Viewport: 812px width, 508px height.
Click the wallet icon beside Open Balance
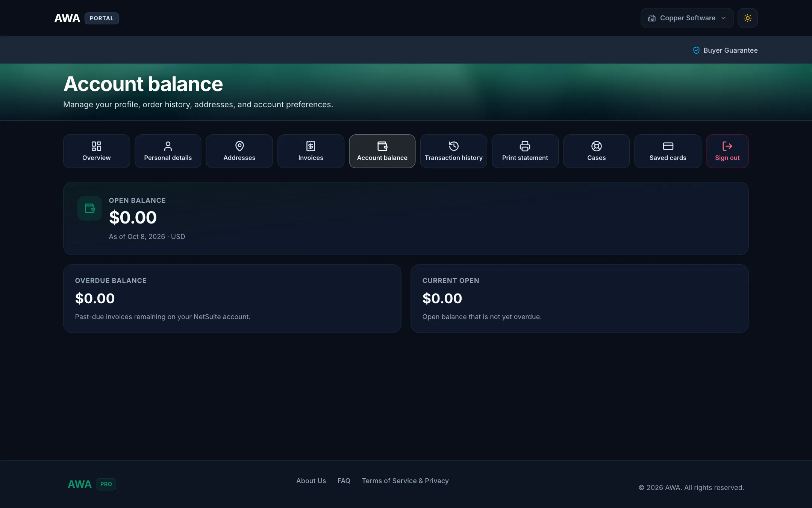(x=90, y=208)
